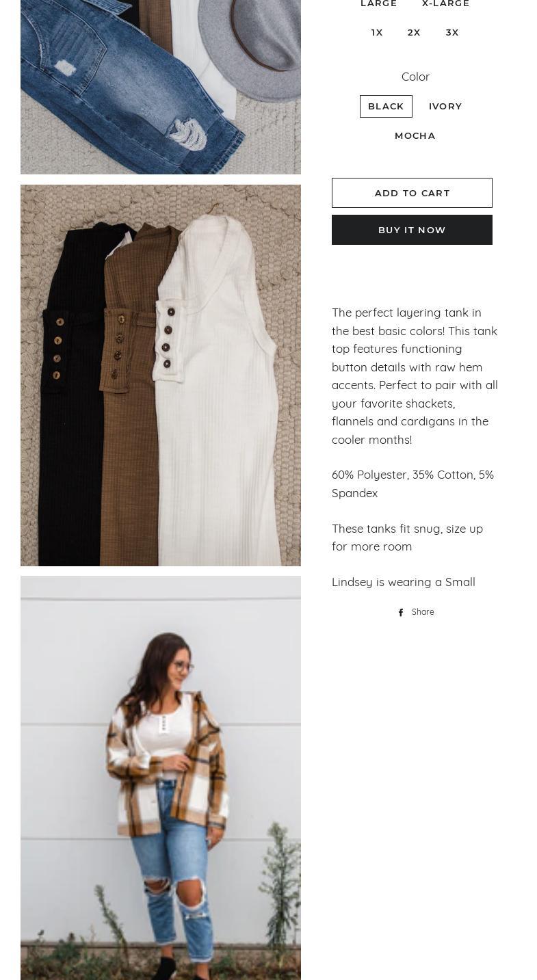Open the three folded tanks photo

click(161, 375)
